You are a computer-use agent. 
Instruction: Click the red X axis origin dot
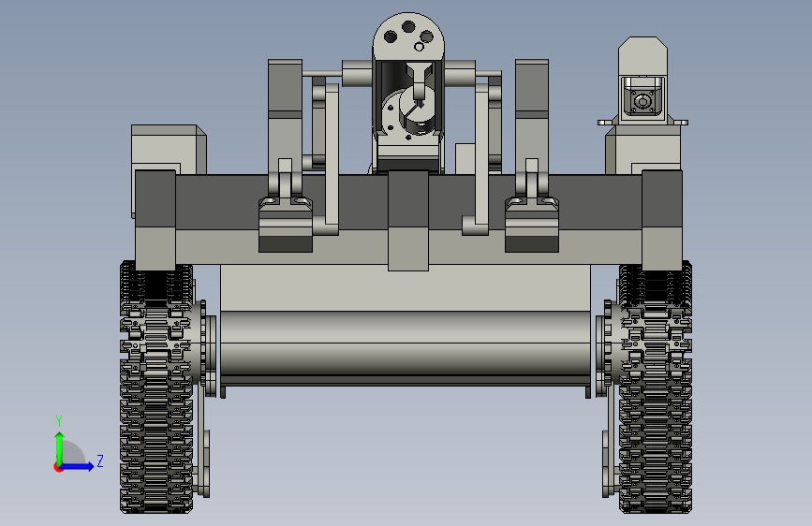pos(58,467)
